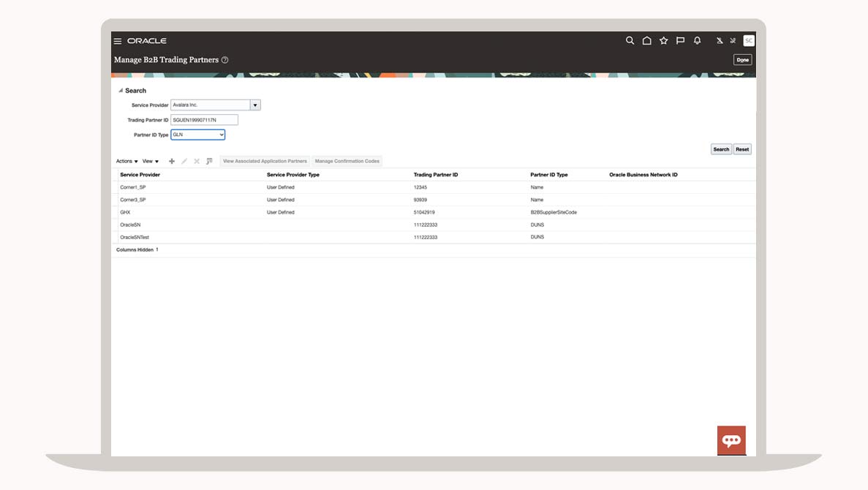Click the Search button
Viewport: 868px width, 490px height.
721,149
